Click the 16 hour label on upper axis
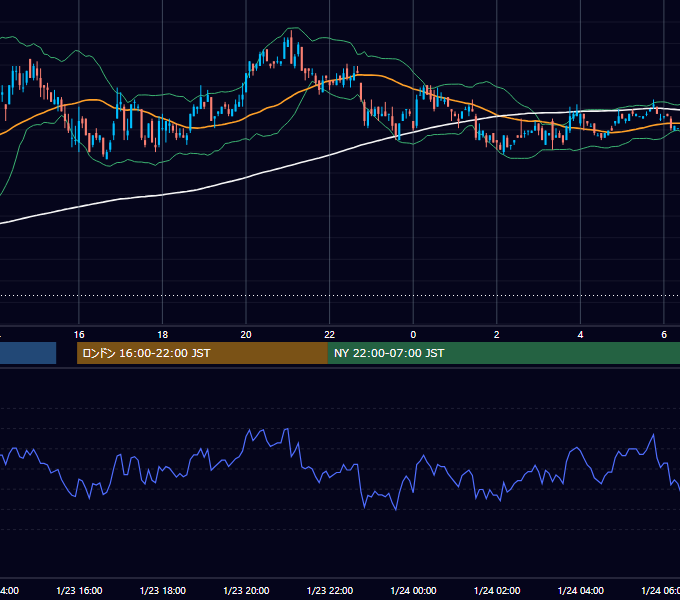680x600 pixels. pyautogui.click(x=79, y=335)
